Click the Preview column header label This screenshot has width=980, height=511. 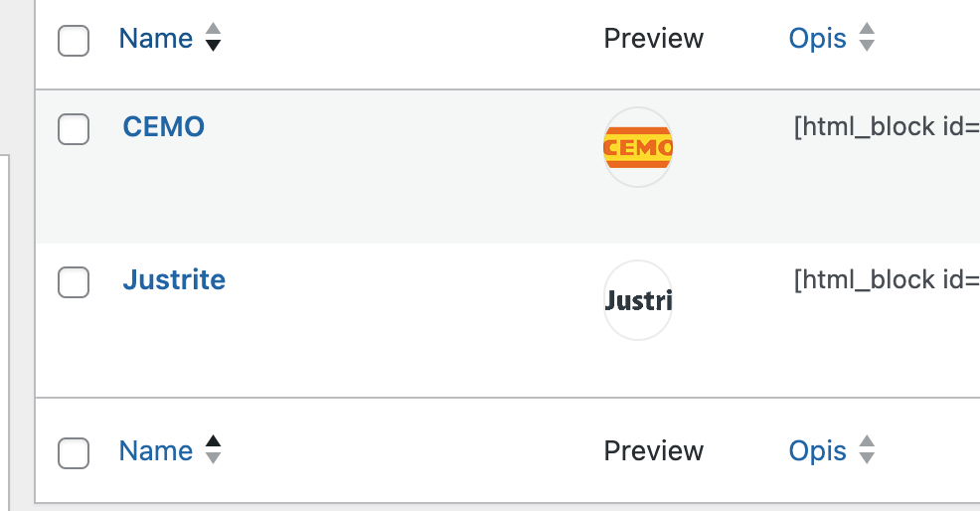click(x=653, y=39)
